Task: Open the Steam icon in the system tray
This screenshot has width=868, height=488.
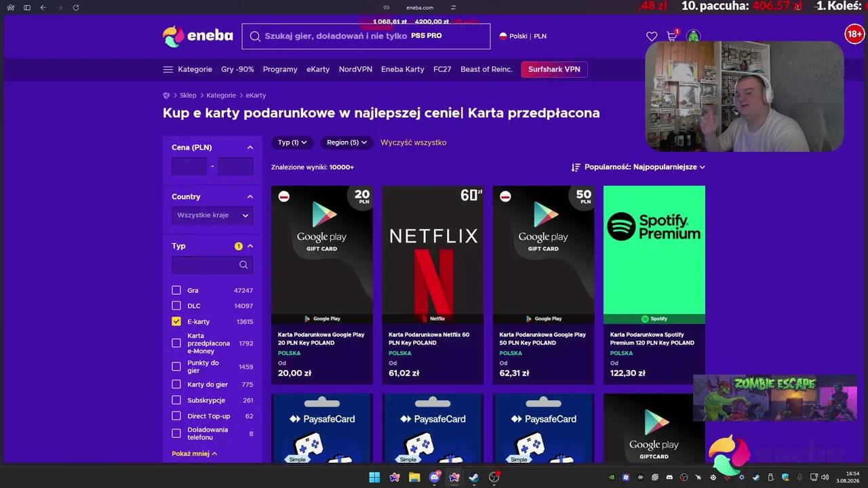Action: coord(756,477)
